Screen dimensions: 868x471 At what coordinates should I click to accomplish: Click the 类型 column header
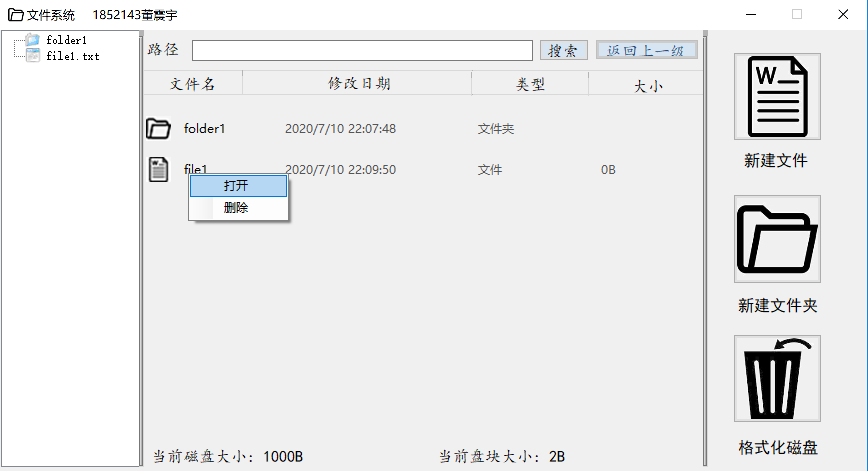[529, 84]
